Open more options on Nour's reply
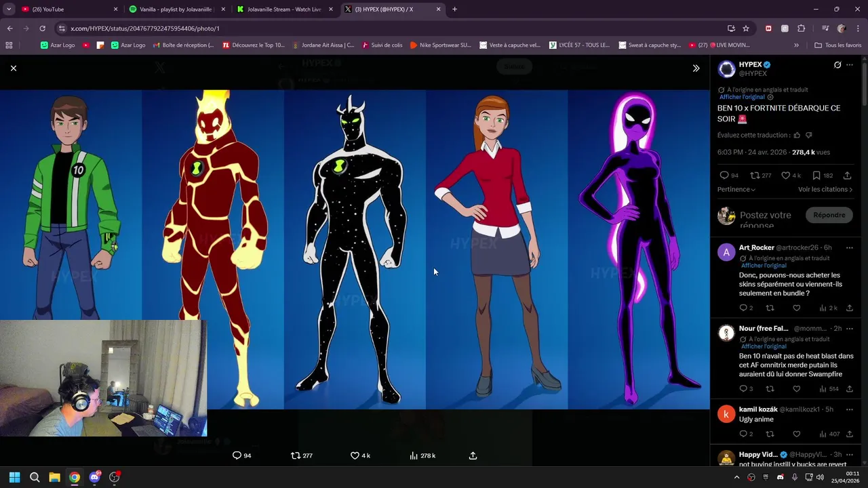868x488 pixels. point(850,328)
